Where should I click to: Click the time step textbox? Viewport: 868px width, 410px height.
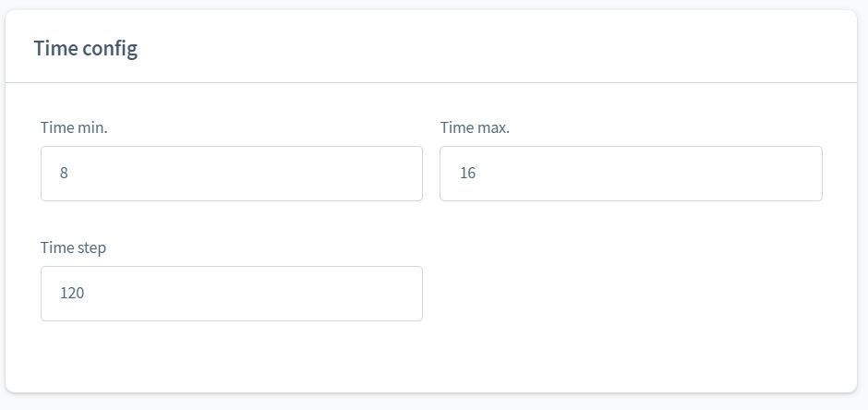click(x=231, y=294)
